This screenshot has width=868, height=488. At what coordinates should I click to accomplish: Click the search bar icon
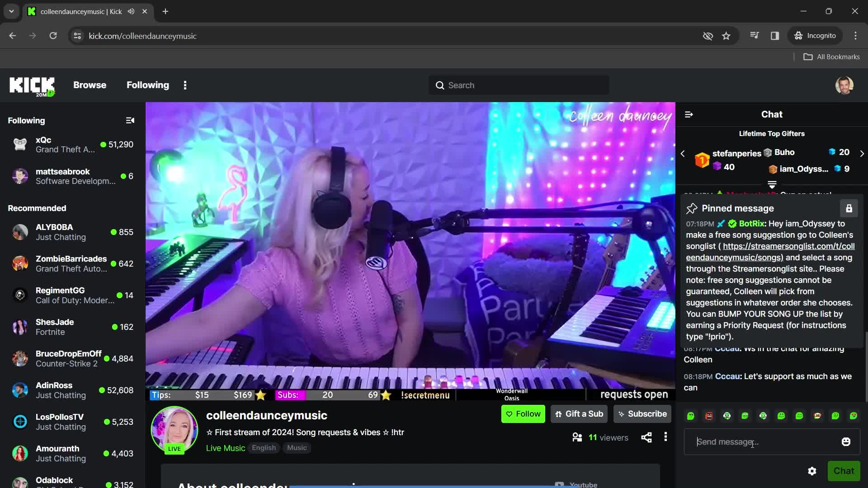click(439, 85)
